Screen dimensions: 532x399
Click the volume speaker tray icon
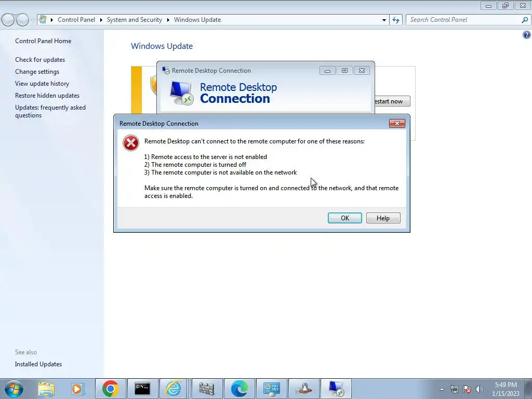point(479,389)
